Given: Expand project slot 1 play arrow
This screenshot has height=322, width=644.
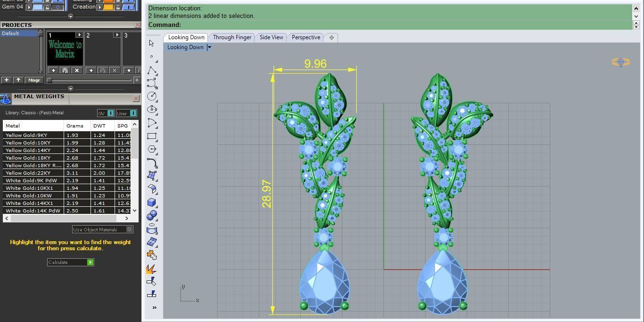Looking at the screenshot, I should point(79,35).
